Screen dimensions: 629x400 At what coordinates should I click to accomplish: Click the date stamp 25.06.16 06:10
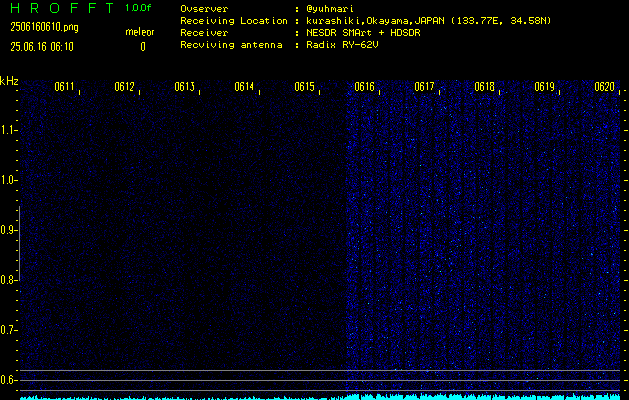click(42, 47)
